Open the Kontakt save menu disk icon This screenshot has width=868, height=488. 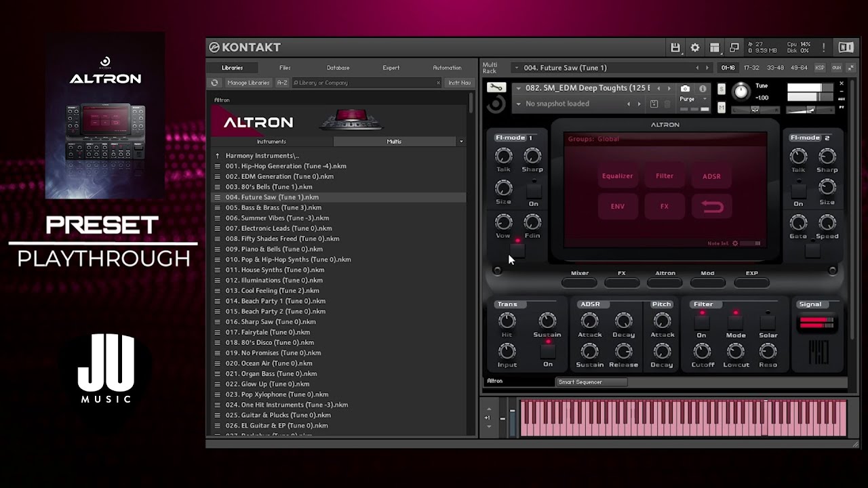(675, 47)
